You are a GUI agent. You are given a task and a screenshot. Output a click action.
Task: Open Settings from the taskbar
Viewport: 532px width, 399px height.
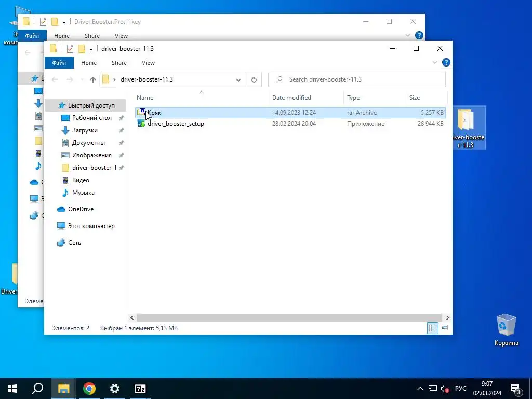click(115, 389)
